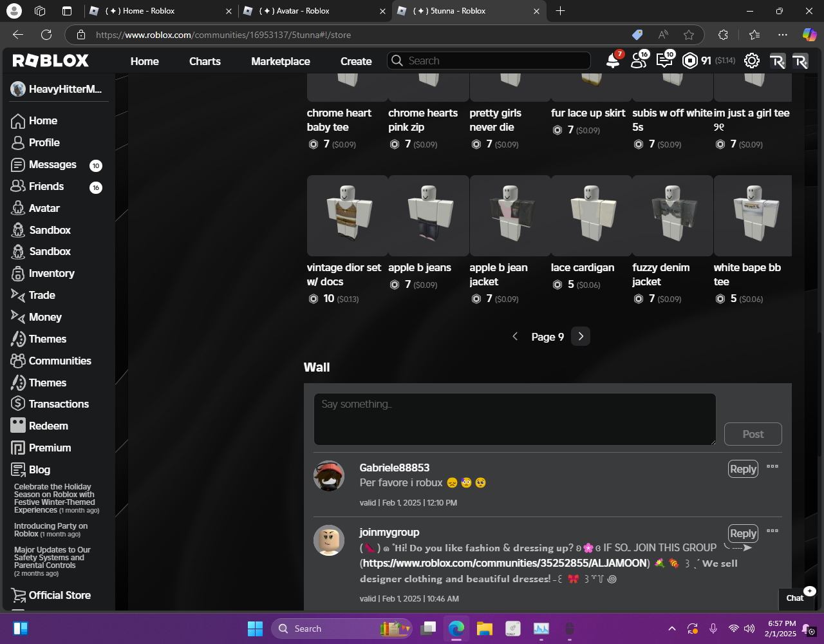The width and height of the screenshot is (824, 644).
Task: Switch to Avatar - Roblox tab
Action: coord(314,11)
